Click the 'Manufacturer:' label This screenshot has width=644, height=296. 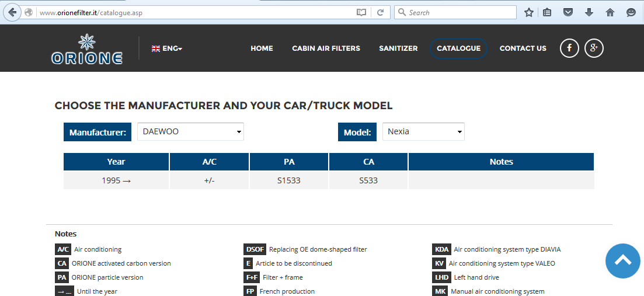click(98, 132)
